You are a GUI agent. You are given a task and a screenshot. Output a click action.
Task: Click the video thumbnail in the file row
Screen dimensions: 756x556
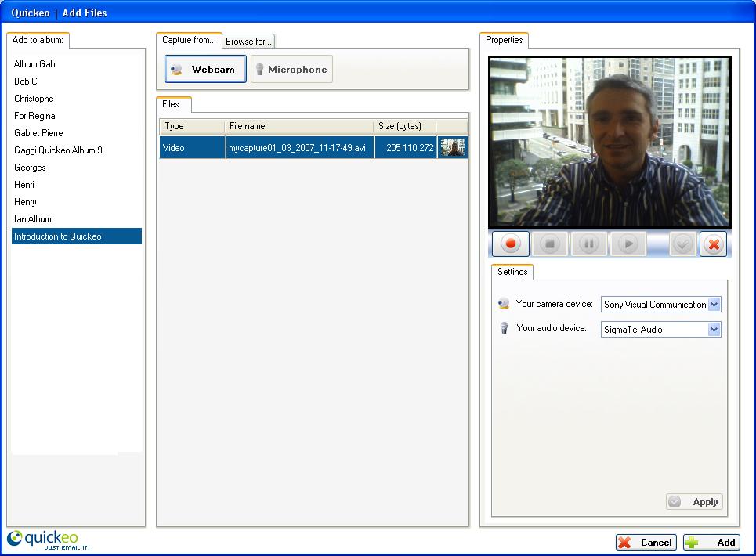[x=453, y=147]
